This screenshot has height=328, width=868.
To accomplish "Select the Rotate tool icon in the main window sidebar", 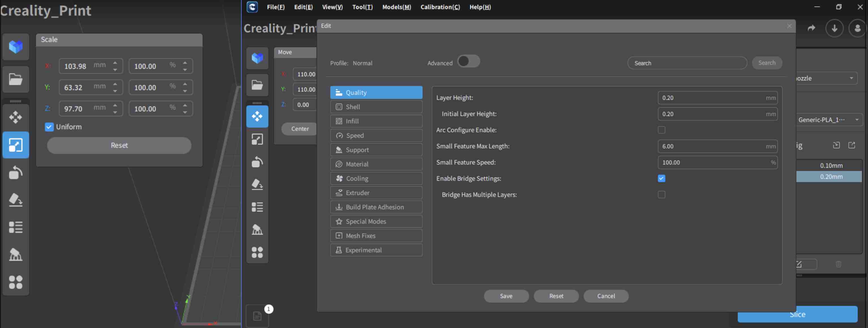I will [257, 162].
